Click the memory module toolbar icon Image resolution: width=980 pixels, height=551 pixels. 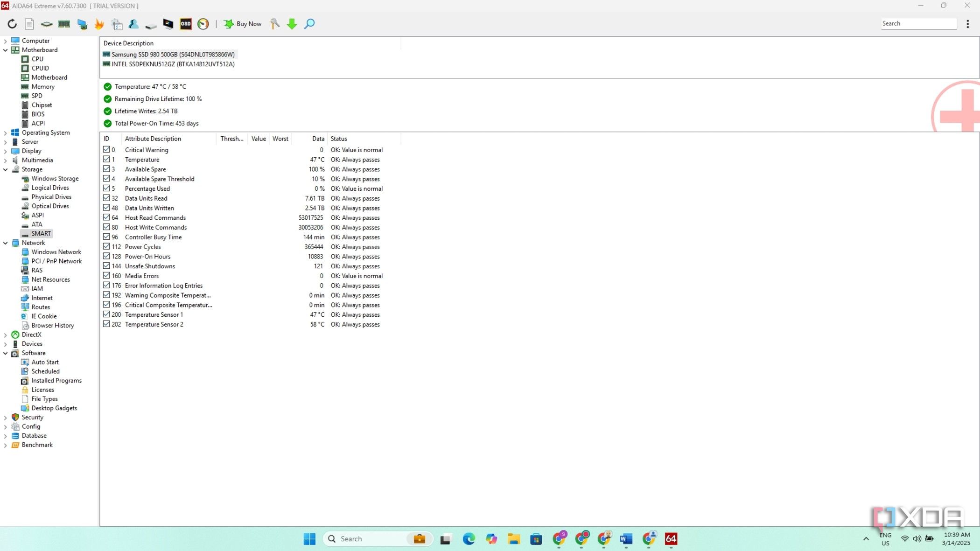coord(64,24)
